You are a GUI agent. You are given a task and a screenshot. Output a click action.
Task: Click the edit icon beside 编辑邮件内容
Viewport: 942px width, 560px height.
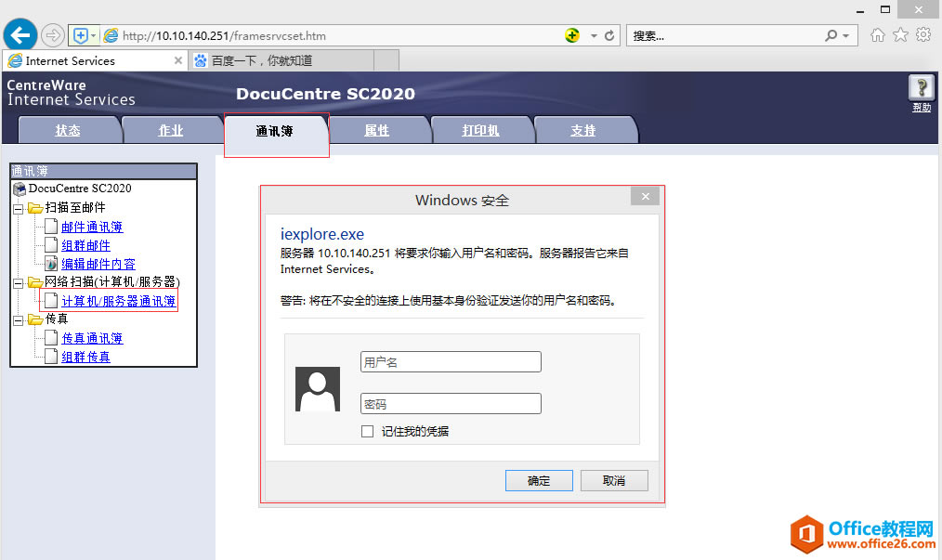coord(51,263)
